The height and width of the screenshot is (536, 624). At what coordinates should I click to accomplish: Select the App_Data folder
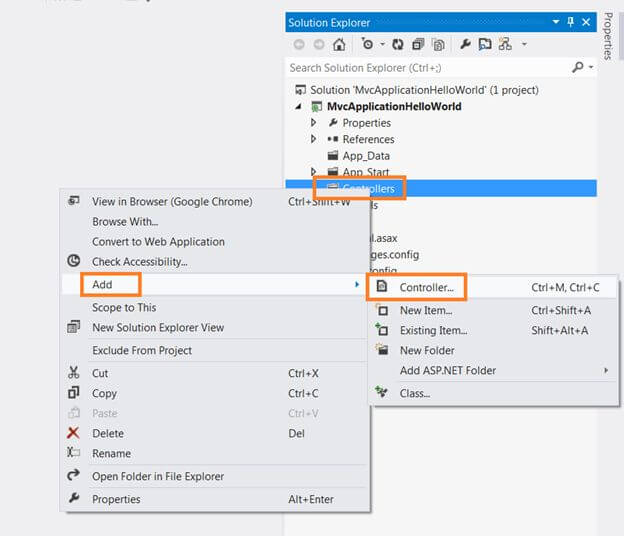[359, 156]
